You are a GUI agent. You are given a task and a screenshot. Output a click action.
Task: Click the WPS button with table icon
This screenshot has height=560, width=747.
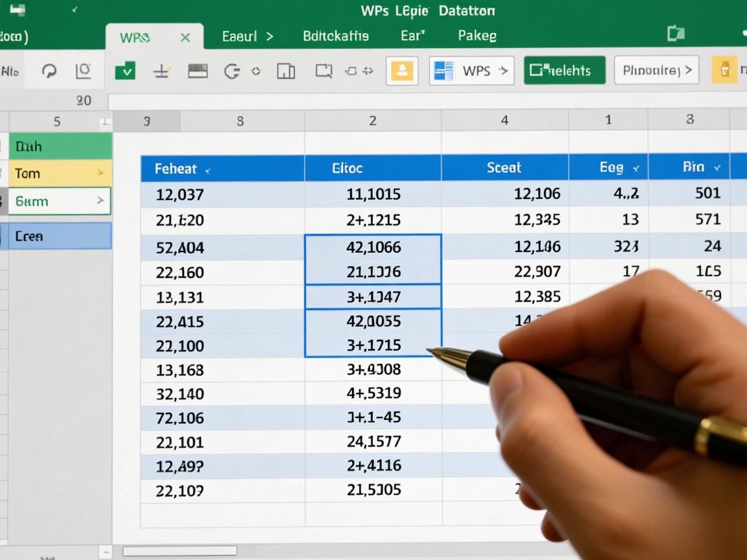471,71
